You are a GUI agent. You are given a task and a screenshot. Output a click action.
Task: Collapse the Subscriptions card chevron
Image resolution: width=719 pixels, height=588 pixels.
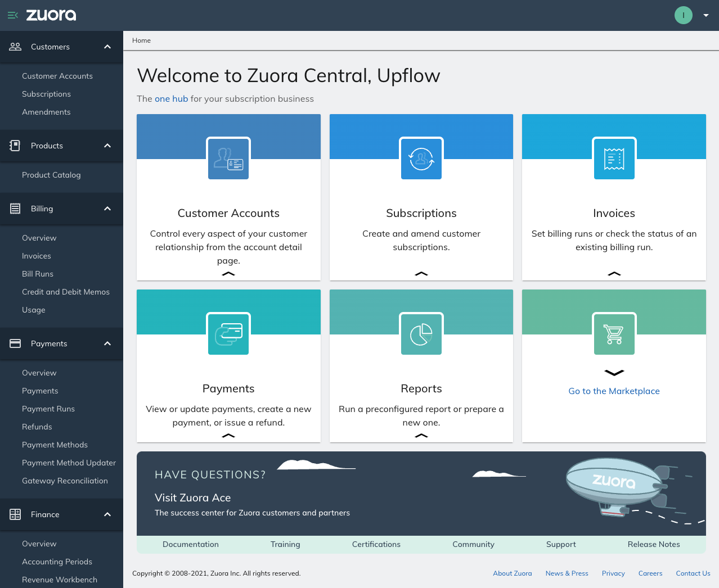[x=421, y=274]
